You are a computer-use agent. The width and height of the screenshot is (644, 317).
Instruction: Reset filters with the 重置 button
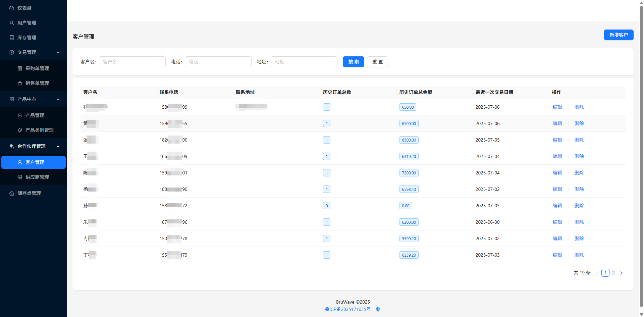pyautogui.click(x=377, y=62)
